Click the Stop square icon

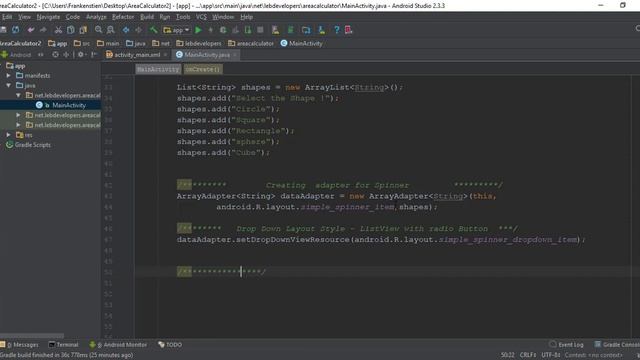coord(260,30)
